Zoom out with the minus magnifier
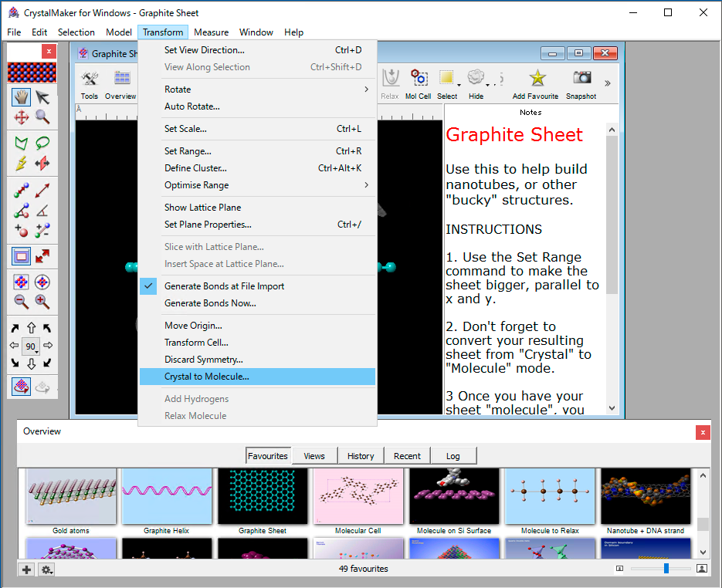This screenshot has width=722, height=588. coord(21,302)
